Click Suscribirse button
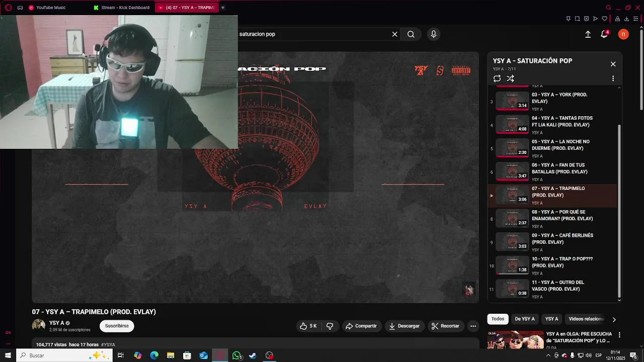The width and height of the screenshot is (644, 362). pyautogui.click(x=117, y=326)
